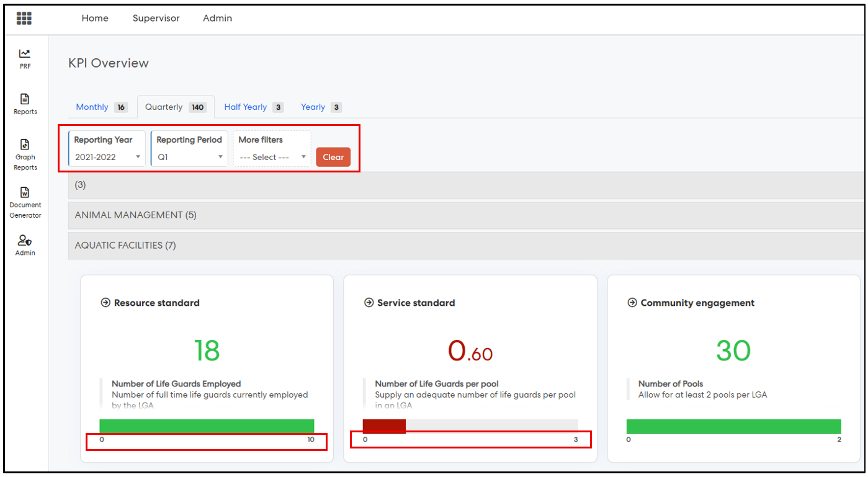868x477 pixels.
Task: Click the Reports document icon
Action: click(x=25, y=99)
